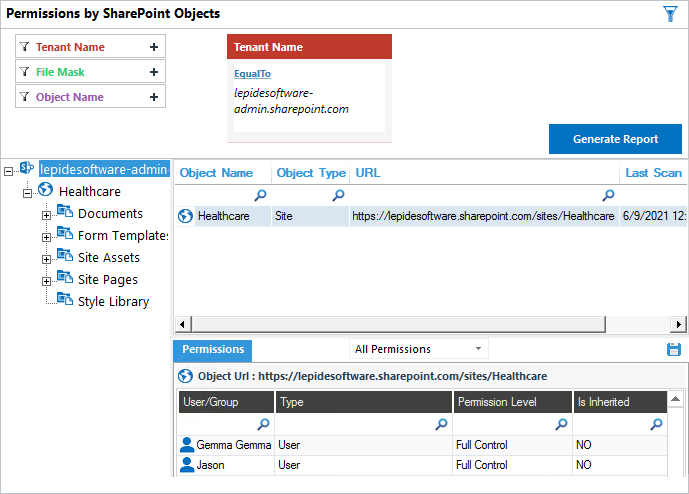
Task: Switch to the Permissions tab
Action: click(213, 350)
